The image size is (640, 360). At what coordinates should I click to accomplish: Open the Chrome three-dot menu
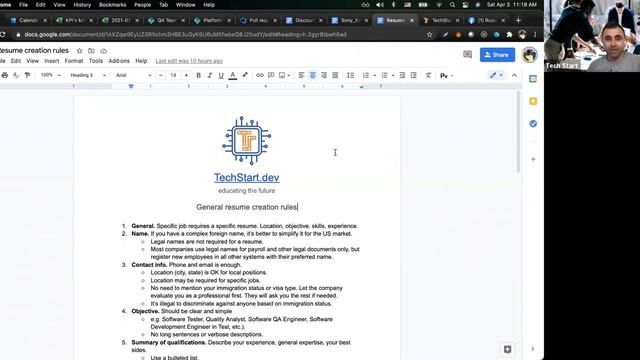pos(535,35)
